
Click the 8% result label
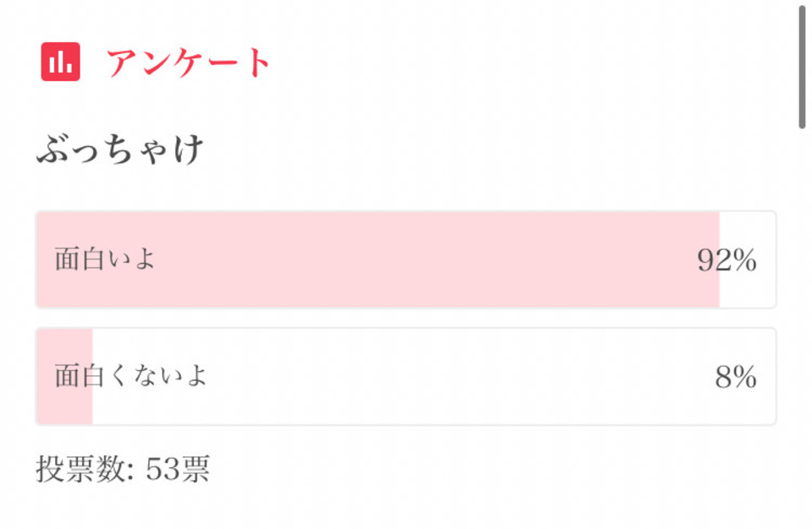736,377
